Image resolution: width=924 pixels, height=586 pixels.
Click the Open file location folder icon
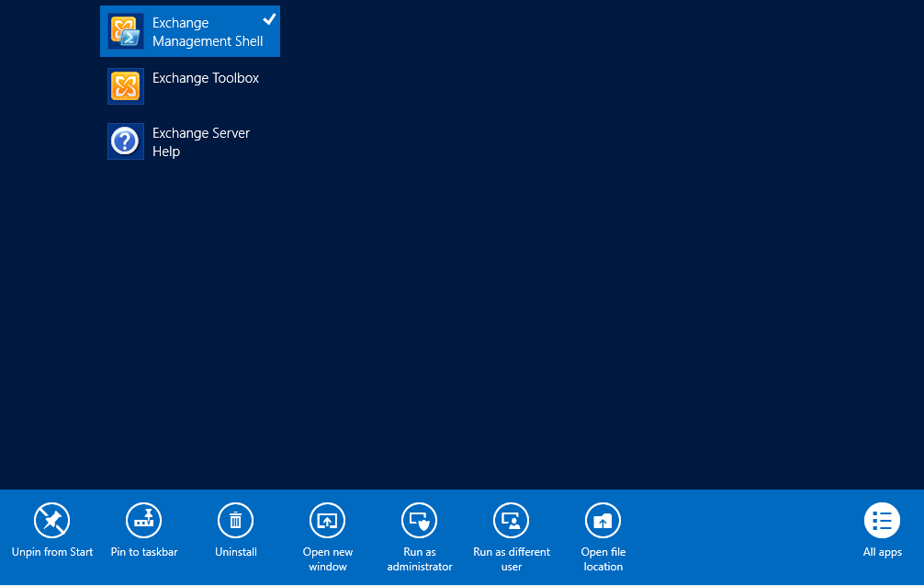tap(603, 520)
